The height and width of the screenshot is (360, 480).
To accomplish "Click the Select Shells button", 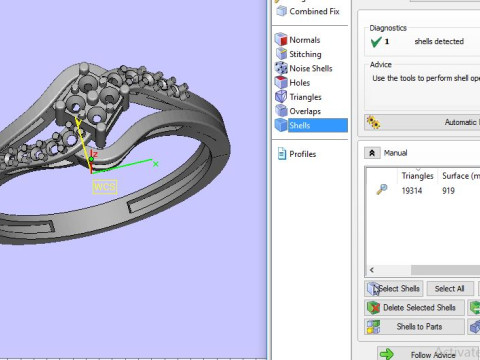I will (394, 289).
